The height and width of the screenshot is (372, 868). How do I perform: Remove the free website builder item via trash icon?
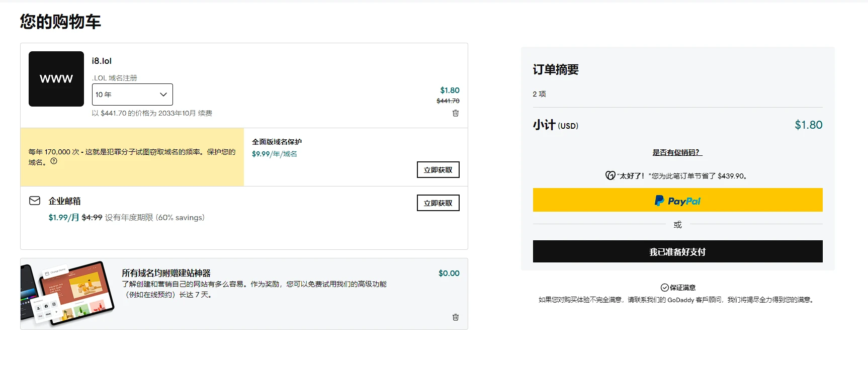coord(455,317)
